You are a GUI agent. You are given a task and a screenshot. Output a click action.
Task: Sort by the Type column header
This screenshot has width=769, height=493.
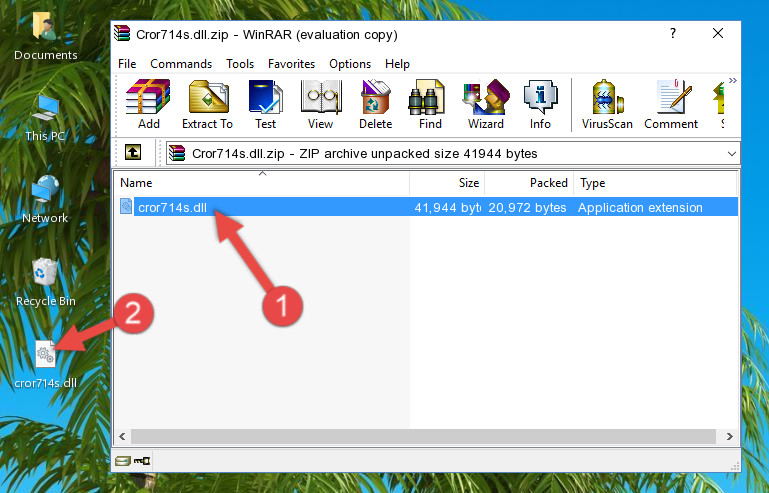point(655,183)
